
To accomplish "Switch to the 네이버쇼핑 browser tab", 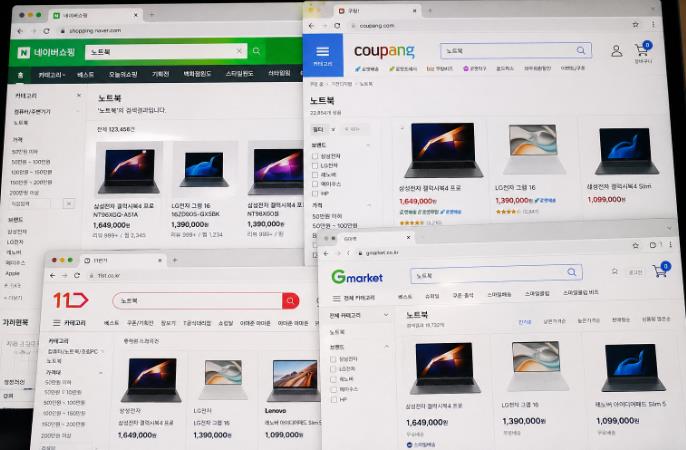I will click(95, 15).
